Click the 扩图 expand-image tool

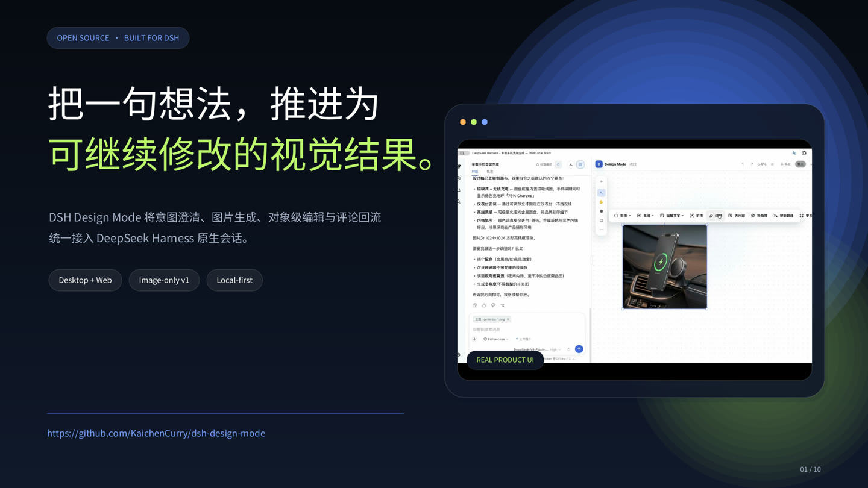(x=696, y=216)
